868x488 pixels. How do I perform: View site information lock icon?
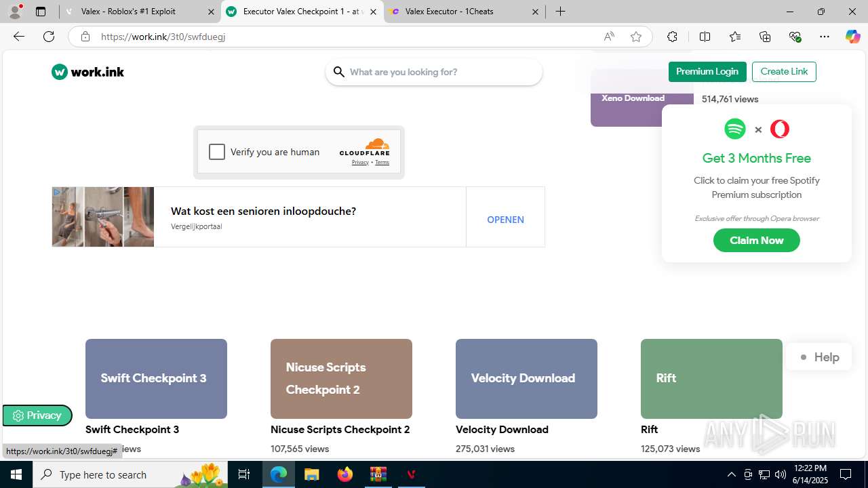[85, 37]
